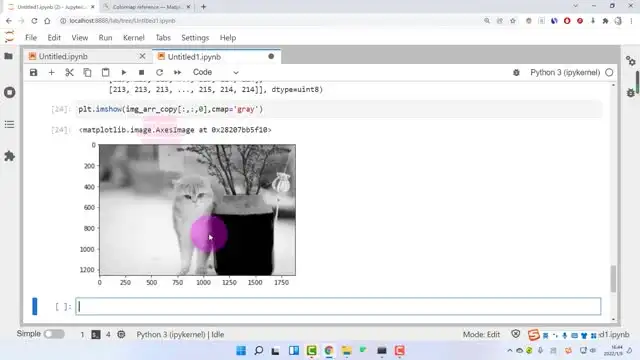This screenshot has height=360, width=640.
Task: Open the cell type Code dropdown
Action: click(215, 72)
